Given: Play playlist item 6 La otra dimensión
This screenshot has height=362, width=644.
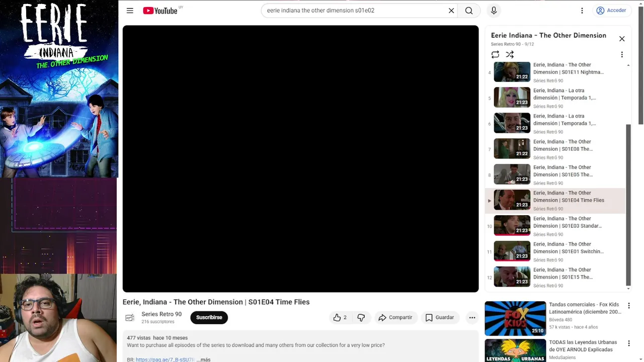Looking at the screenshot, I should 555,123.
